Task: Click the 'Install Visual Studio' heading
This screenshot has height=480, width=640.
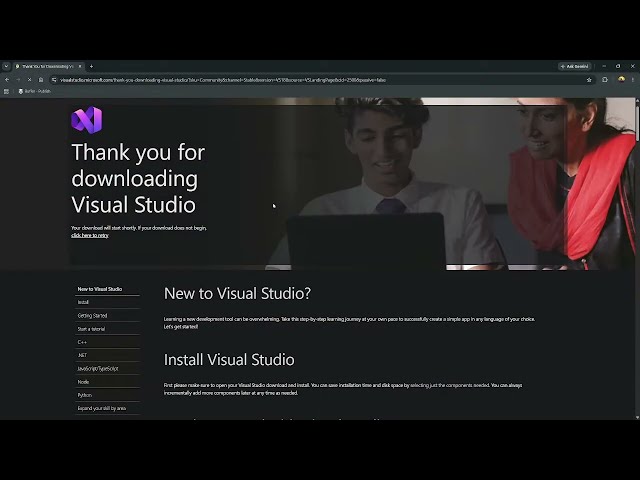Action: click(229, 360)
